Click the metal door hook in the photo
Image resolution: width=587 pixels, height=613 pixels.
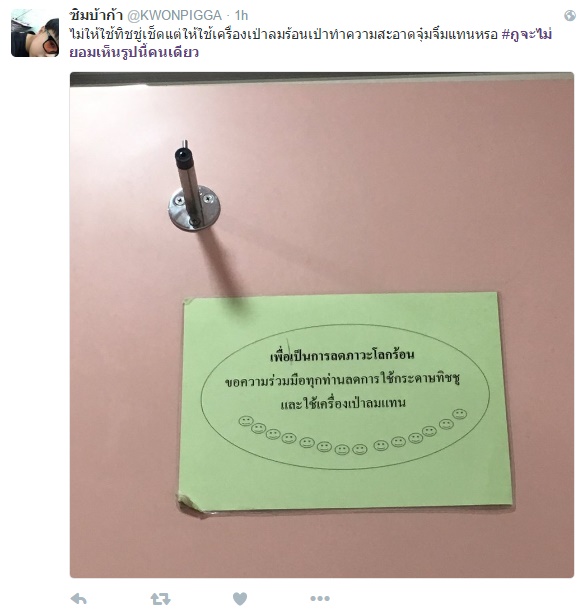192,186
